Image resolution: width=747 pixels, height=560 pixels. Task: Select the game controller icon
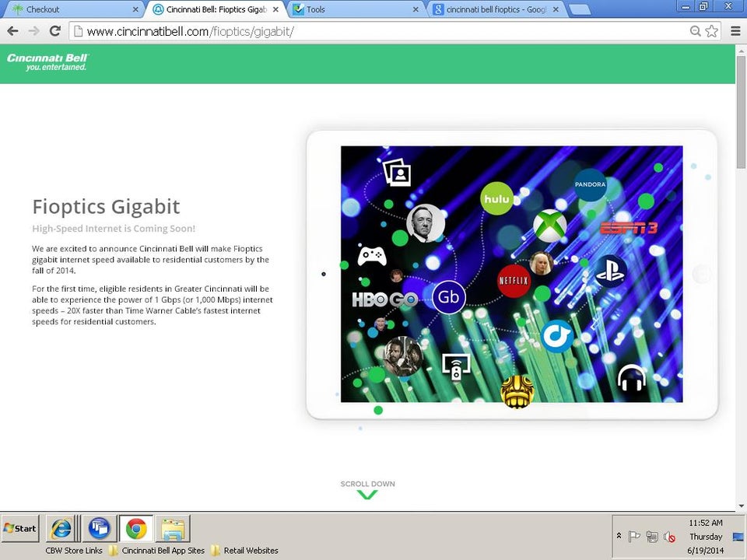(x=372, y=256)
